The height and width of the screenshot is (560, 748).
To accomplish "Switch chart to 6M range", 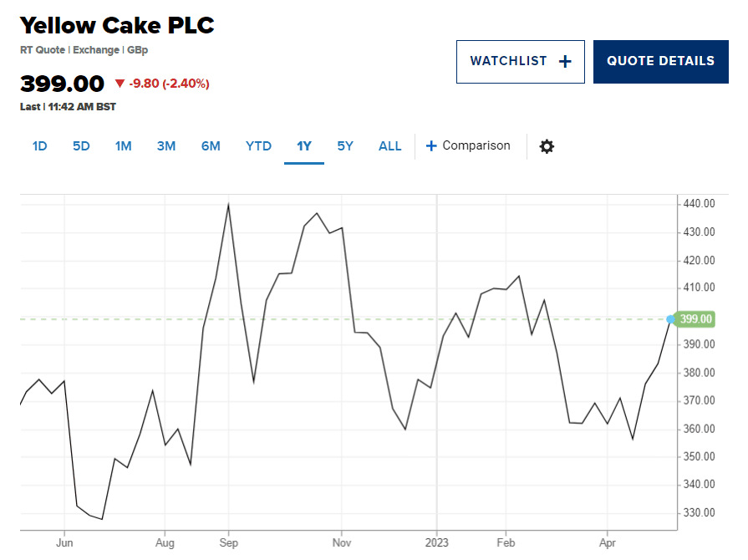I will point(211,146).
